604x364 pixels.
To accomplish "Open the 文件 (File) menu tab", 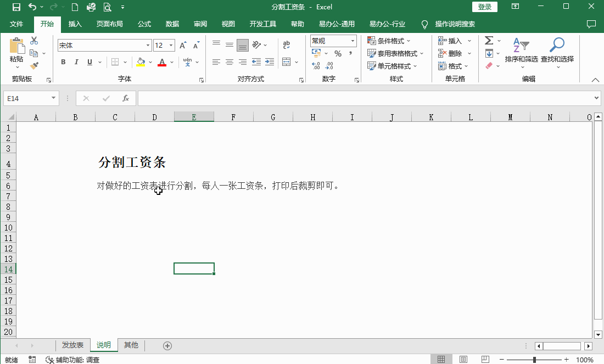I will 16,24.
